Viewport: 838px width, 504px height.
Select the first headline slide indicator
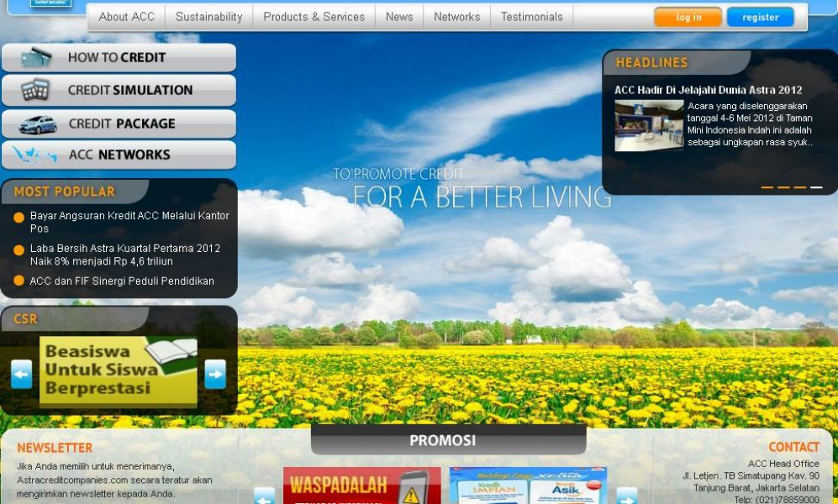pyautogui.click(x=767, y=187)
